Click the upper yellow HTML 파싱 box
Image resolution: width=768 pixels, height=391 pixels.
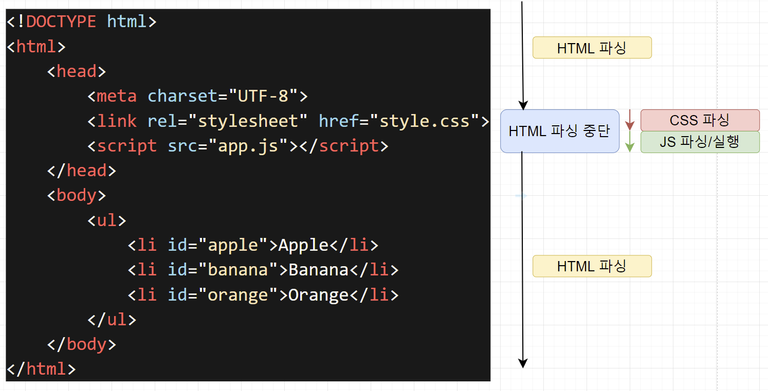(x=592, y=48)
